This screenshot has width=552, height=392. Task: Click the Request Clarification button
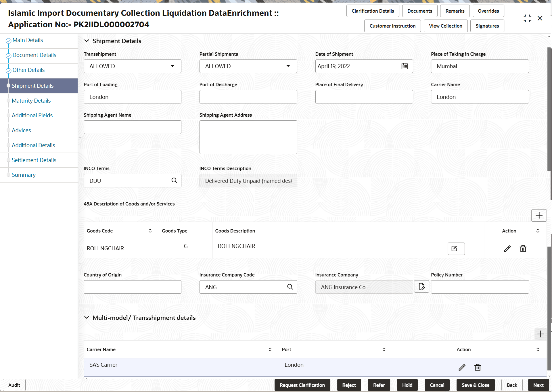tap(302, 385)
